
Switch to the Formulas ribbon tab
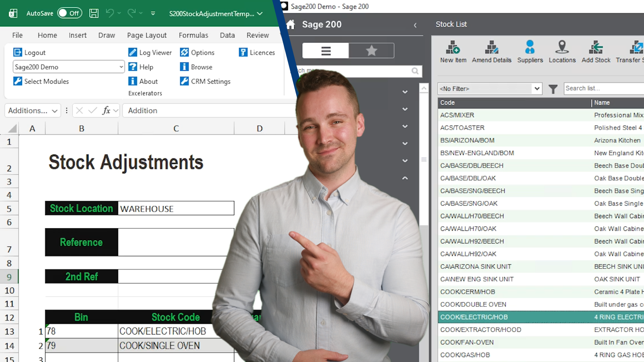tap(194, 35)
